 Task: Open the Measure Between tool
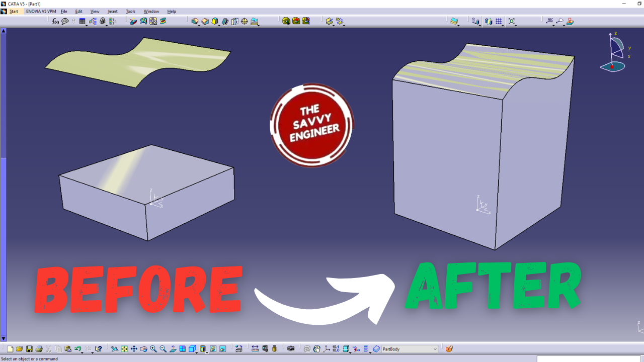coord(255,349)
